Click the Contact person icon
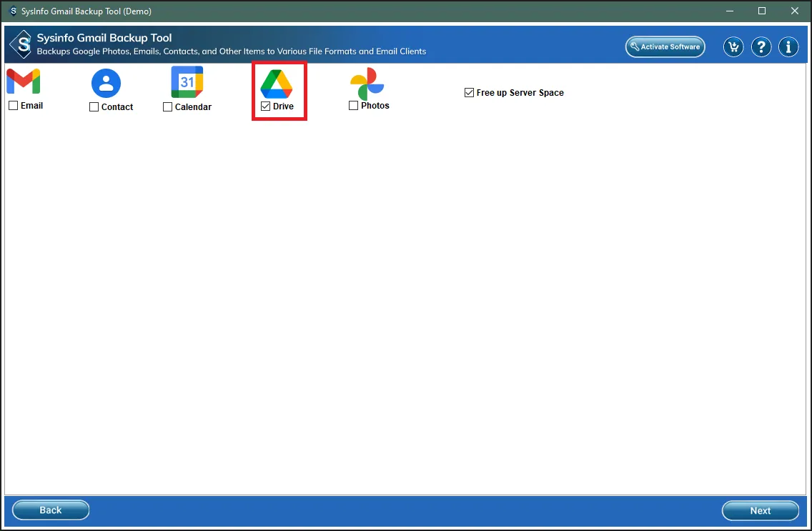The image size is (812, 531). click(x=107, y=83)
